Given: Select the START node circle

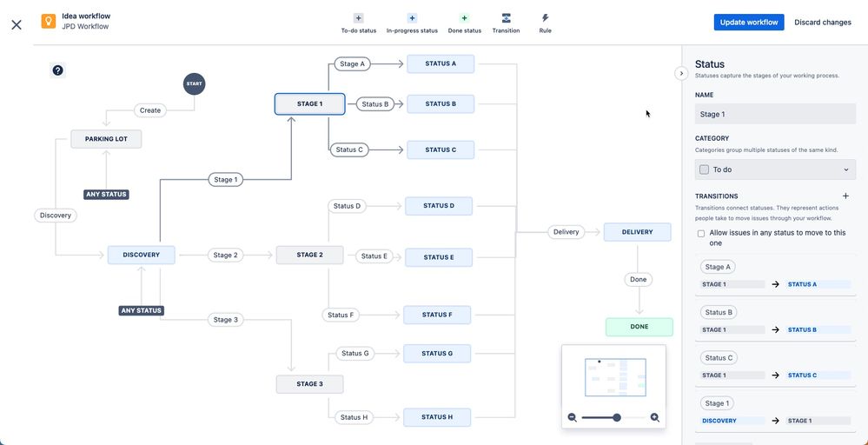Looking at the screenshot, I should (195, 84).
